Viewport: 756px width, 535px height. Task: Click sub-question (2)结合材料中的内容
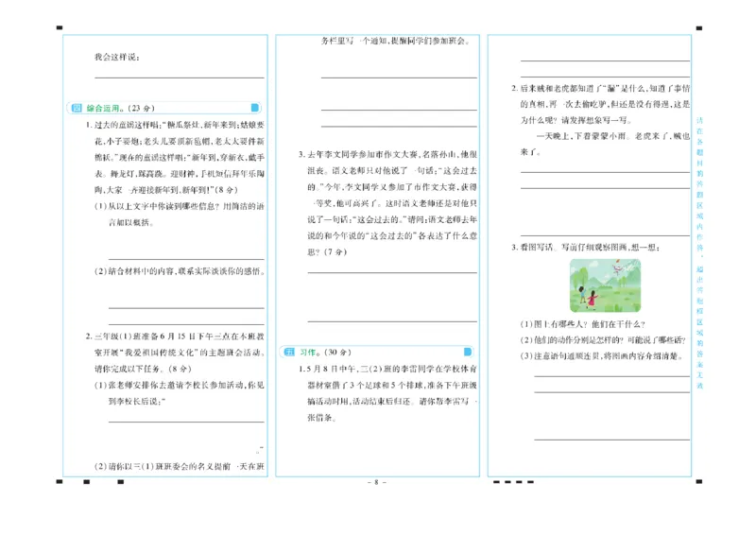[x=180, y=271]
